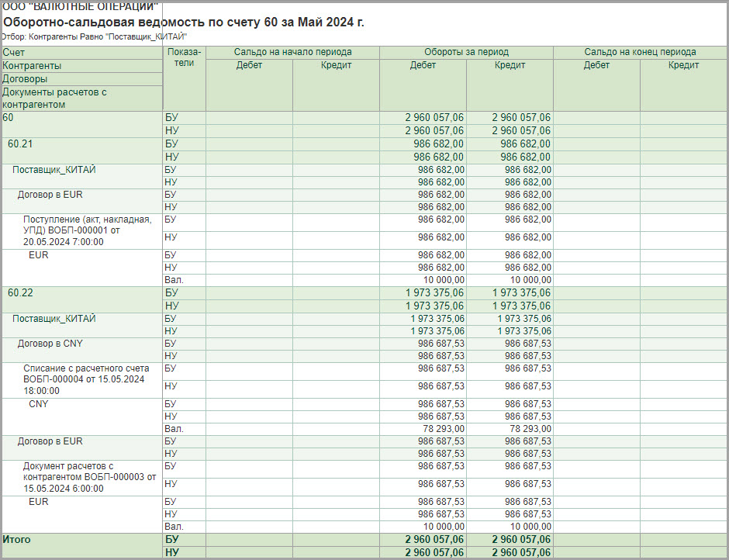Image resolution: width=729 pixels, height=560 pixels.
Task: Click НУ credit turnover '986 682,00' for account 60.21
Action: coord(525,157)
